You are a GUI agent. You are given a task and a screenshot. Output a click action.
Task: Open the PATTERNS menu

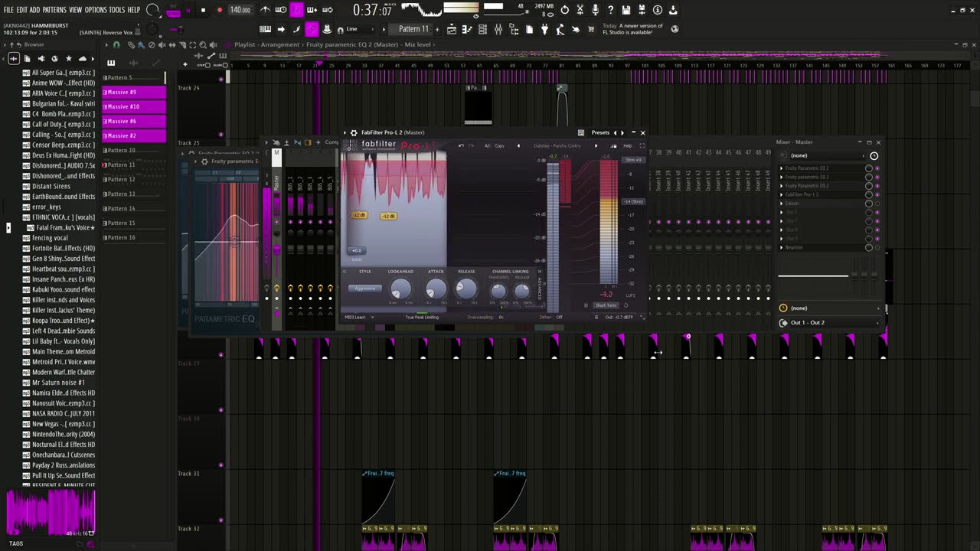[x=54, y=10]
